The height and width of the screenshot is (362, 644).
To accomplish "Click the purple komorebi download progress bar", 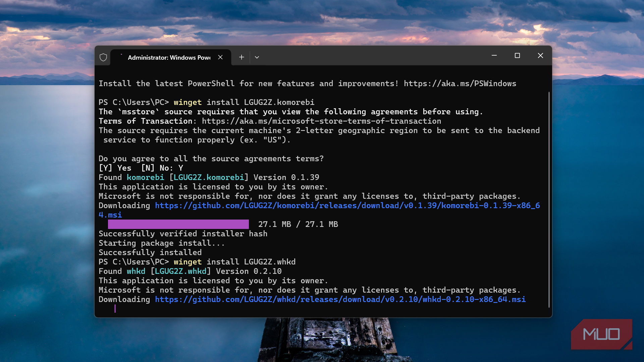I will [178, 224].
